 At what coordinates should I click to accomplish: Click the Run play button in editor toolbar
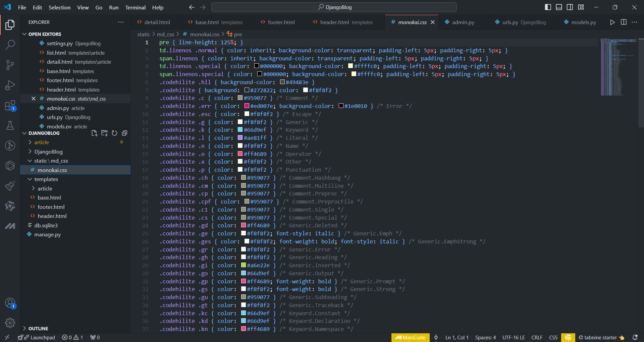612,22
